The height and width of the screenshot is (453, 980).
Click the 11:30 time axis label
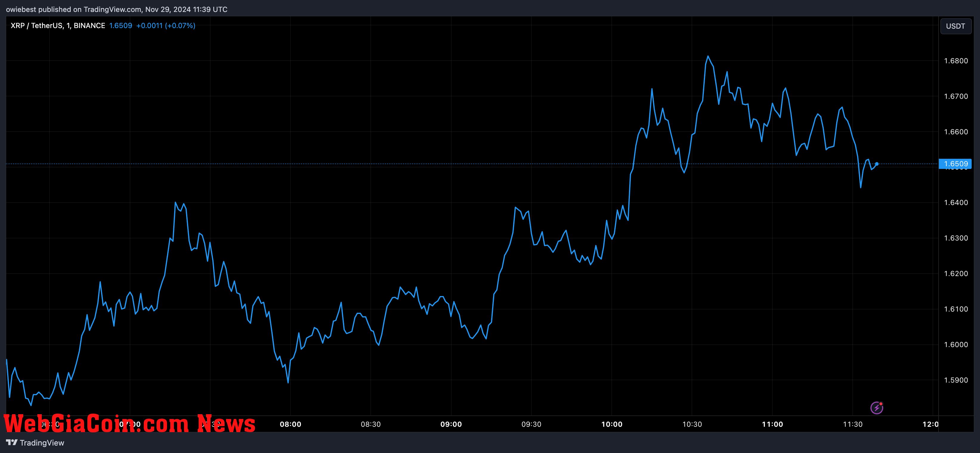click(x=853, y=424)
